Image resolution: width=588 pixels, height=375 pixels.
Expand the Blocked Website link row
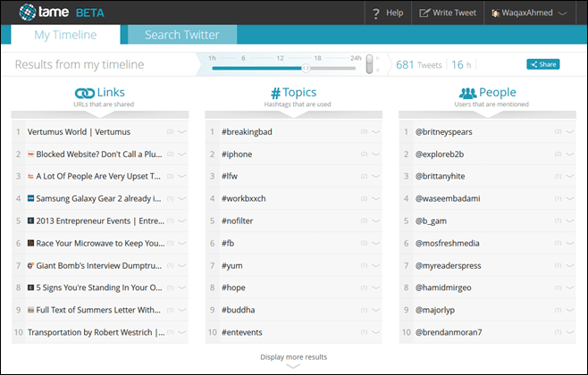(x=182, y=154)
